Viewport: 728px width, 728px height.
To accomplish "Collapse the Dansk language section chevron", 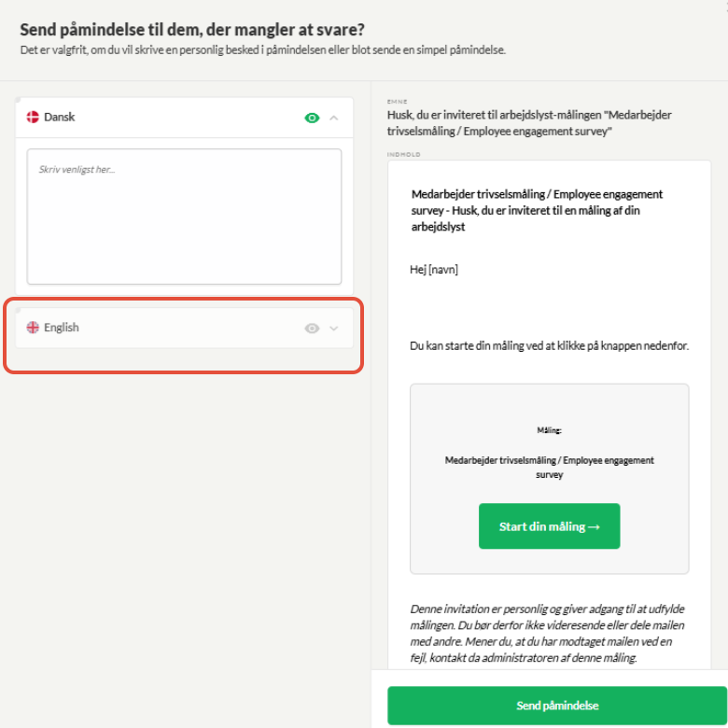I will [x=334, y=118].
